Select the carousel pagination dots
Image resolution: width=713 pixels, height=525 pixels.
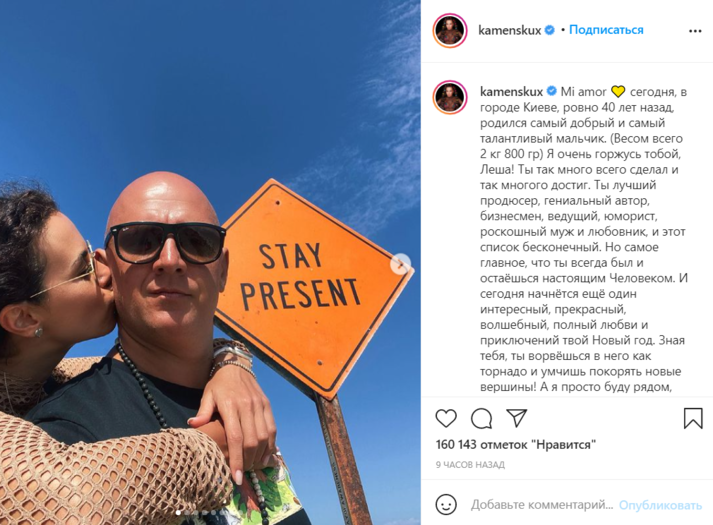[200, 513]
